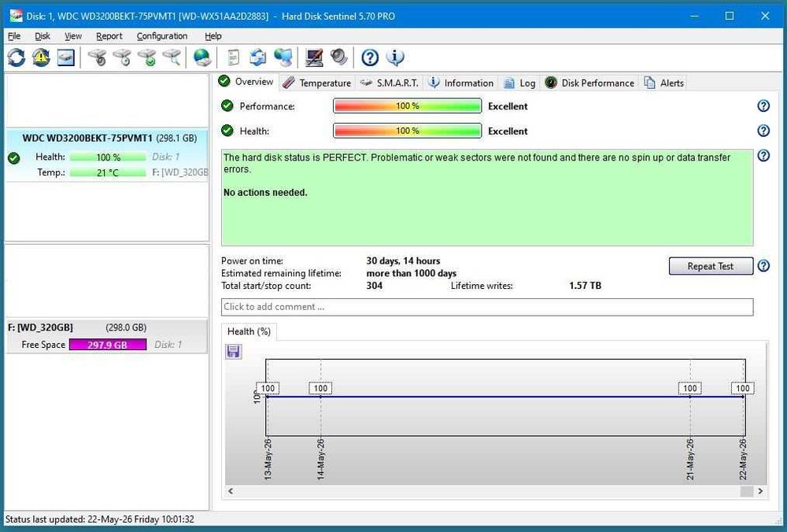Click the envelope with blue arrows icon

click(258, 57)
